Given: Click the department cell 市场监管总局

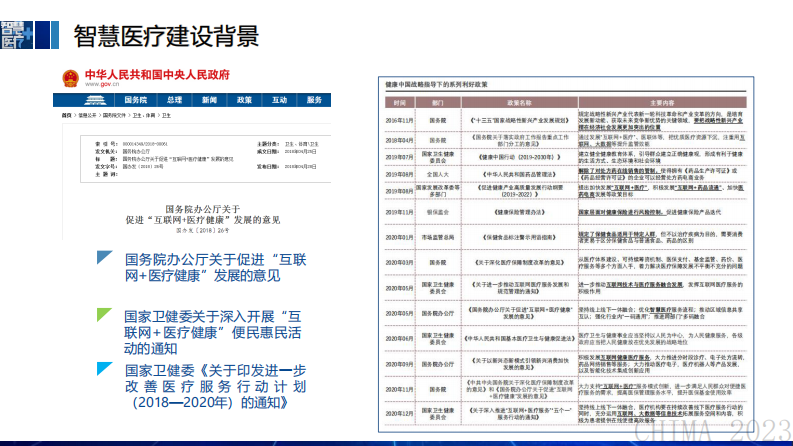Looking at the screenshot, I should [437, 237].
